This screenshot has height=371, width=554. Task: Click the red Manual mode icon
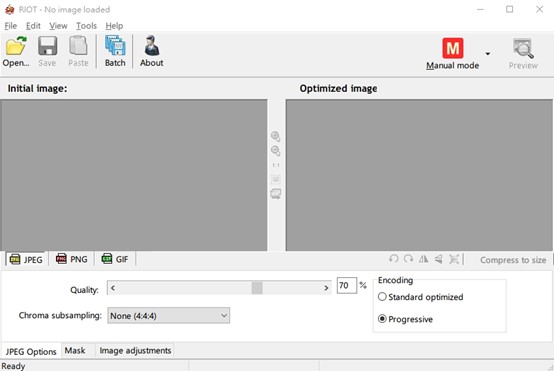coord(453,48)
